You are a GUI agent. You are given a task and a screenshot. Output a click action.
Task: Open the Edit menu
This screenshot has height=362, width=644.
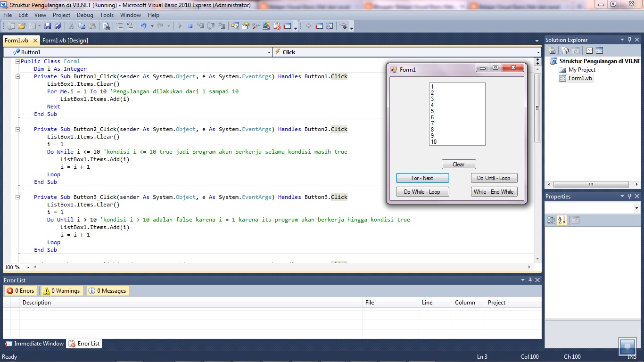tap(23, 15)
